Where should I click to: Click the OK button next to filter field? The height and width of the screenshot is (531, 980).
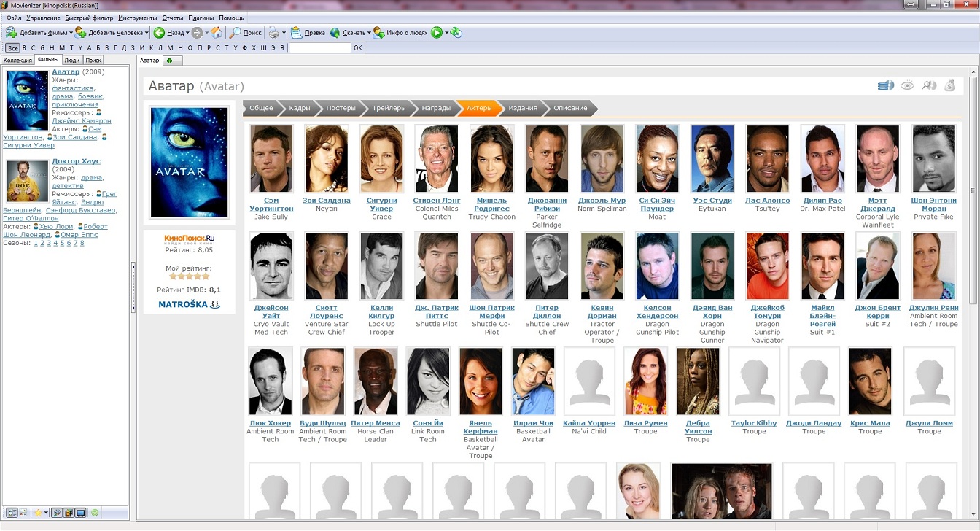(x=357, y=48)
